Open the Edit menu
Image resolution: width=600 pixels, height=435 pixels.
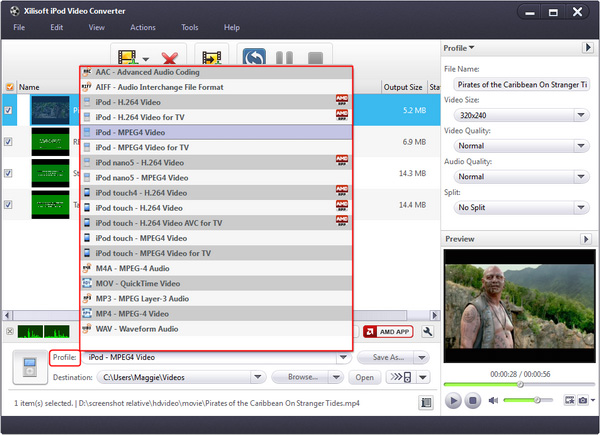pyautogui.click(x=57, y=28)
